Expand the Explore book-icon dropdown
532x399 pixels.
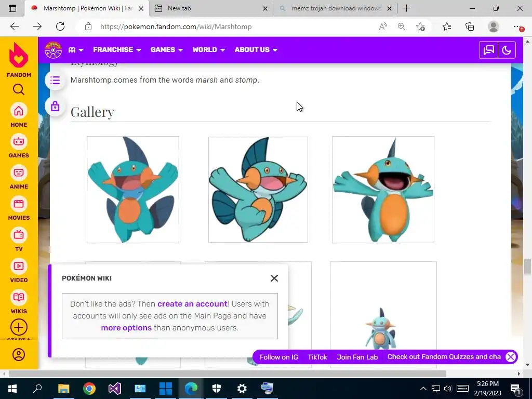76,50
